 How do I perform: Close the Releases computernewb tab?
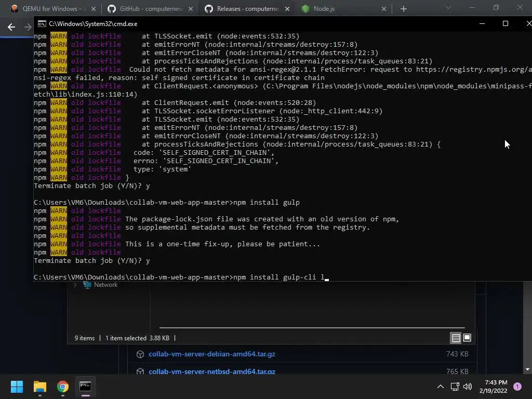point(287,9)
